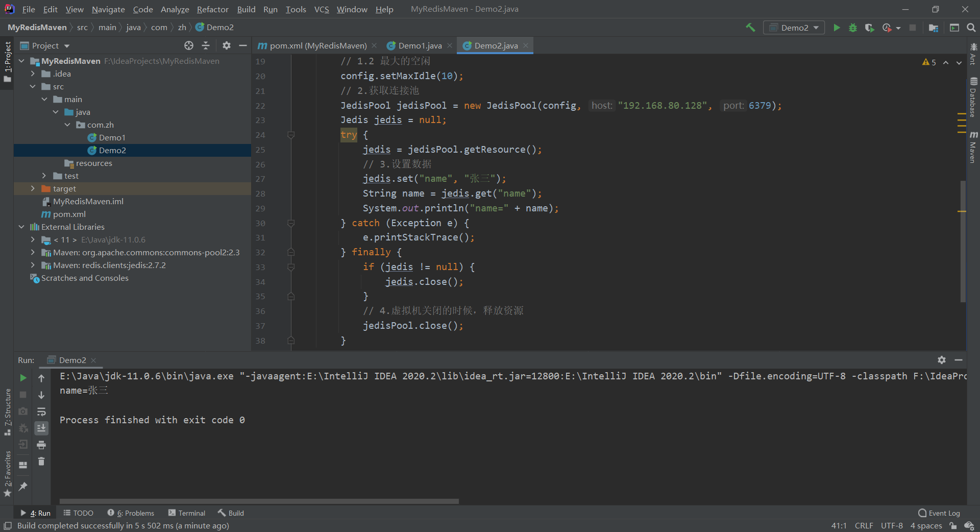Hide the Project panel with minus icon
The width and height of the screenshot is (980, 532).
click(x=243, y=45)
